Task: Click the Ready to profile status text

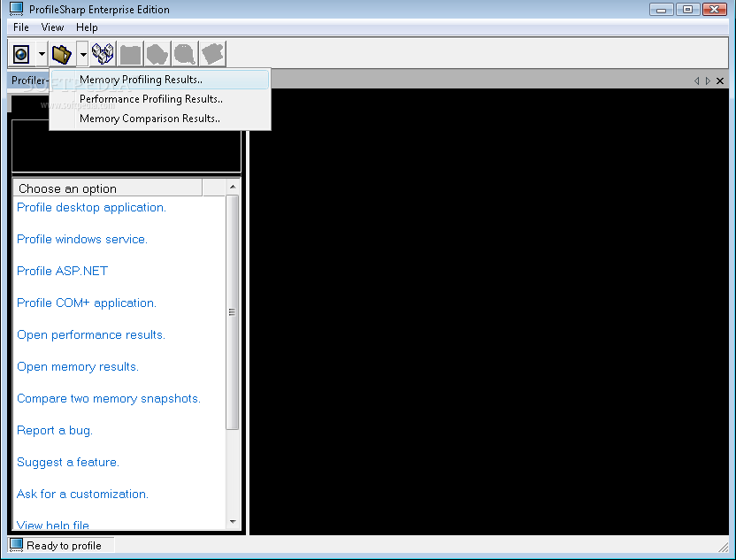Action: click(64, 546)
